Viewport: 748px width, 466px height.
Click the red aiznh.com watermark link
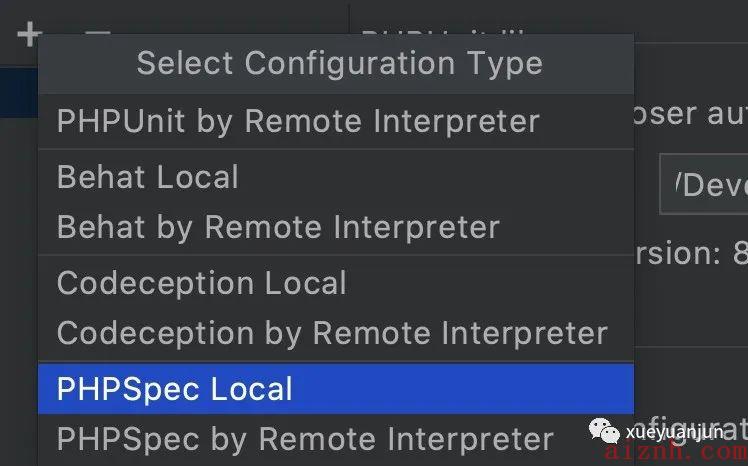[676, 452]
